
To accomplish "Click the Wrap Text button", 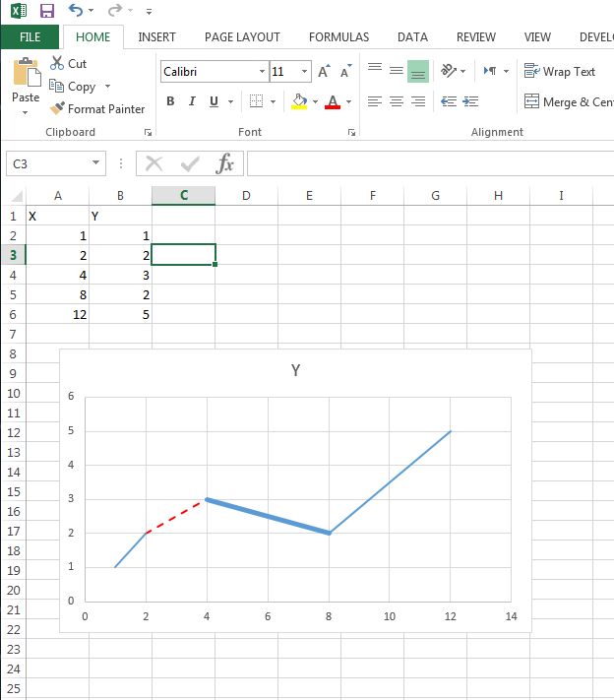I will pos(560,71).
